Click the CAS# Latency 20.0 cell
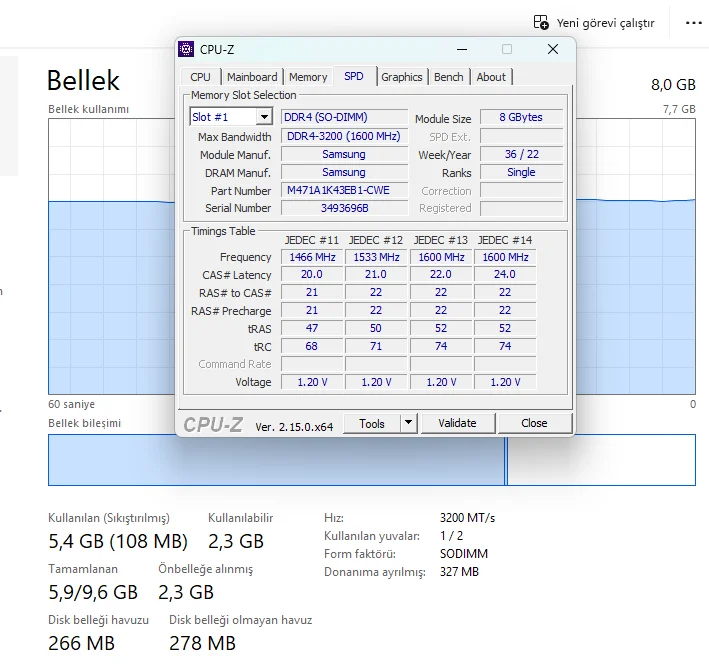This screenshot has width=709, height=665. pyautogui.click(x=312, y=274)
